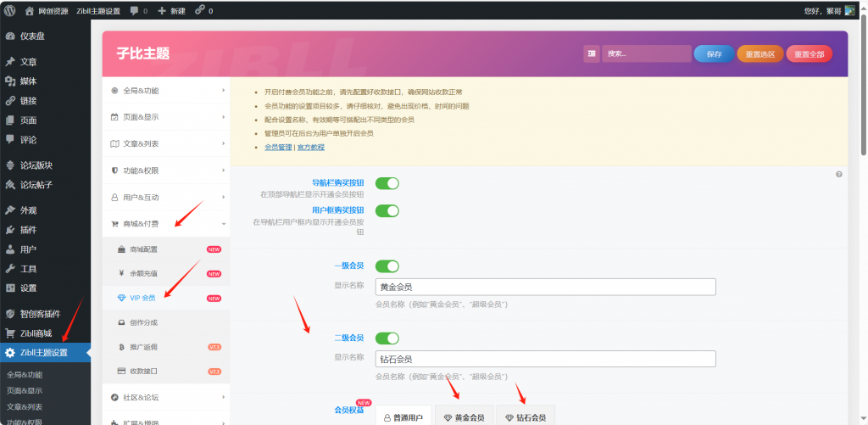This screenshot has width=868, height=425.
Task: Click the 插件 plug icon
Action: point(10,229)
